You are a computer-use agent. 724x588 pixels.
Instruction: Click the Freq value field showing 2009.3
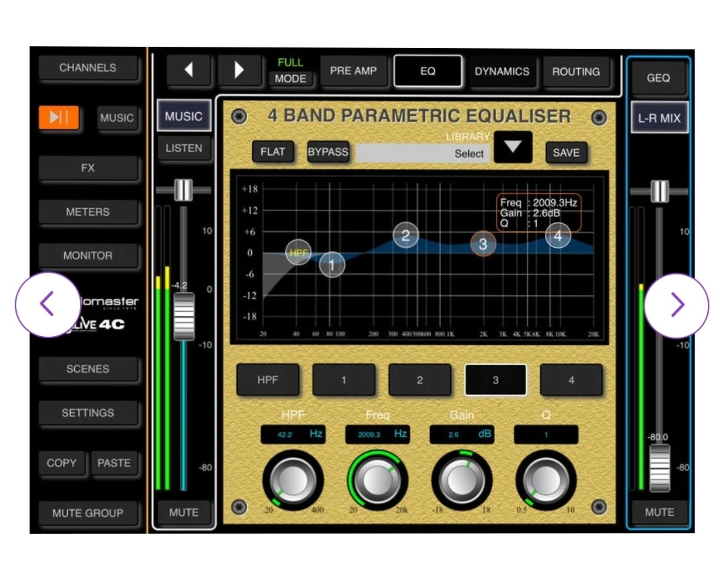point(377,434)
